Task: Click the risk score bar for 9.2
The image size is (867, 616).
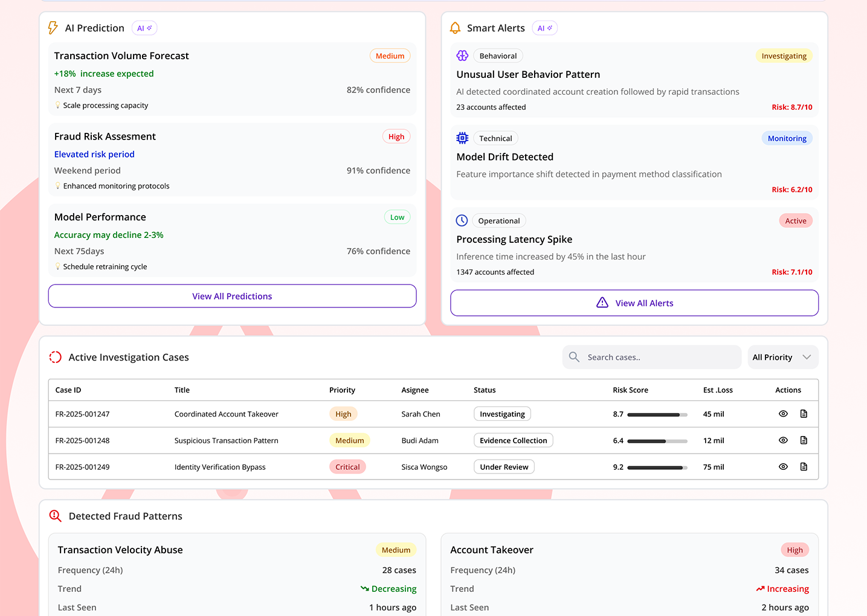Action: (657, 467)
